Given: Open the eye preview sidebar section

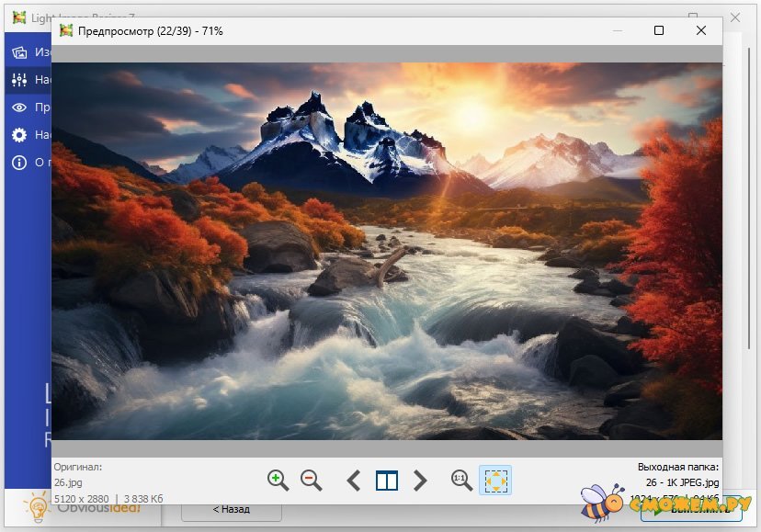Looking at the screenshot, I should (20, 108).
